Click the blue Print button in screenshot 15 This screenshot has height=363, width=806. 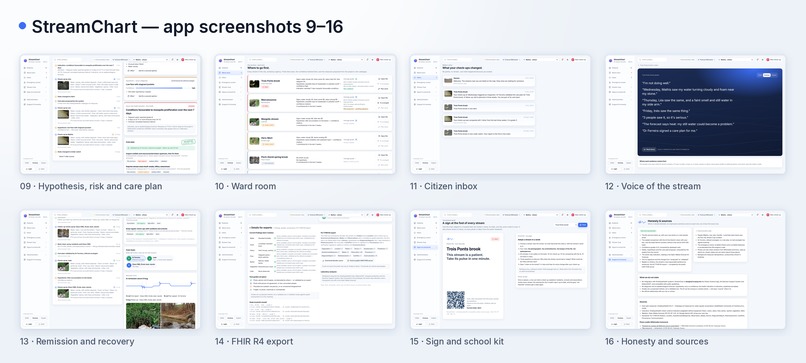click(x=582, y=225)
